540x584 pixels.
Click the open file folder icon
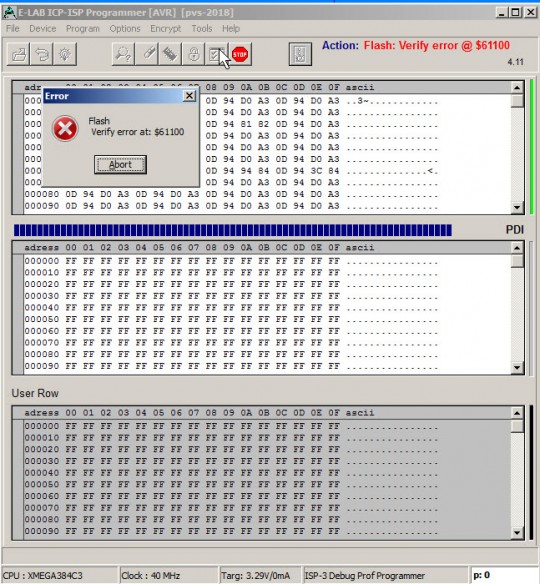[x=18, y=54]
